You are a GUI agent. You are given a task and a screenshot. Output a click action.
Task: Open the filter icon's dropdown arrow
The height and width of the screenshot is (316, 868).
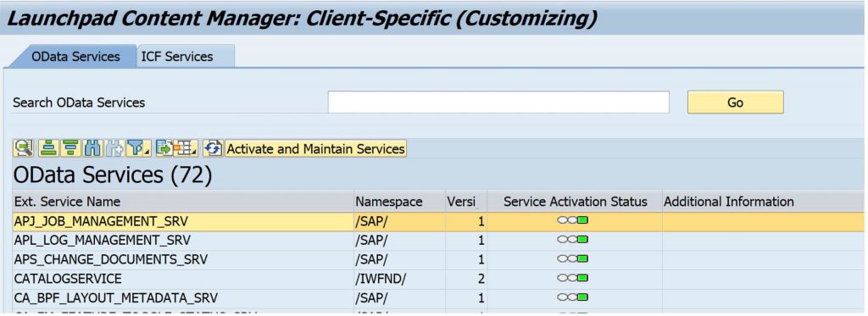(x=147, y=151)
